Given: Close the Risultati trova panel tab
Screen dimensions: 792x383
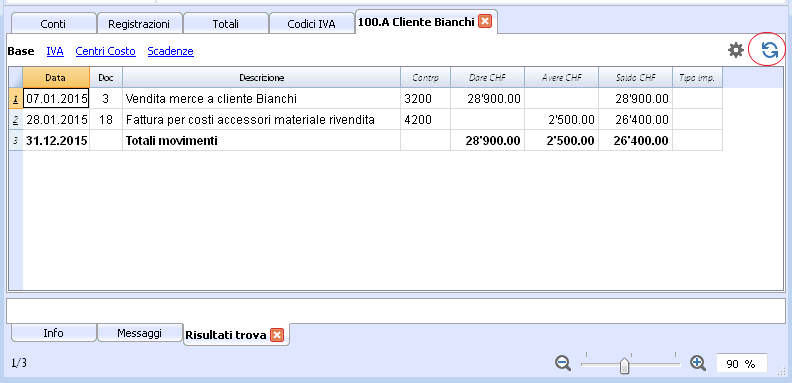Looking at the screenshot, I should point(277,335).
